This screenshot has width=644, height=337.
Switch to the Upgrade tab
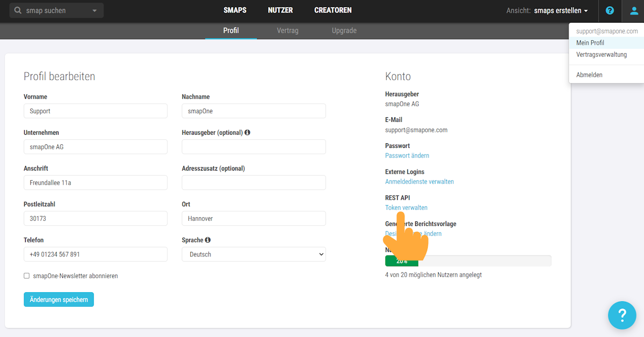coord(344,31)
